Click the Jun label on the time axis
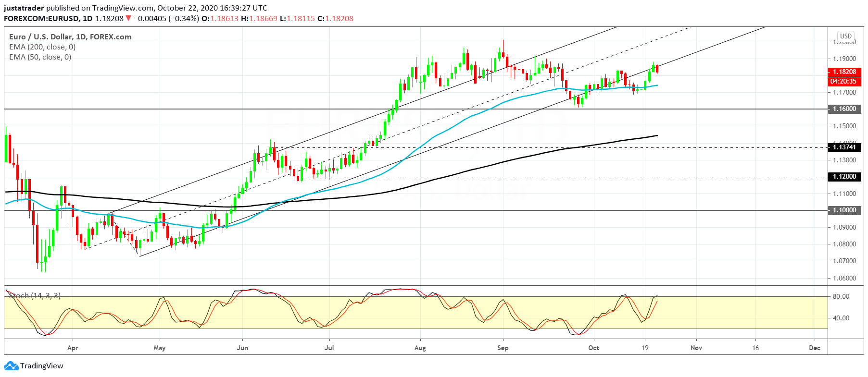 pos(242,348)
